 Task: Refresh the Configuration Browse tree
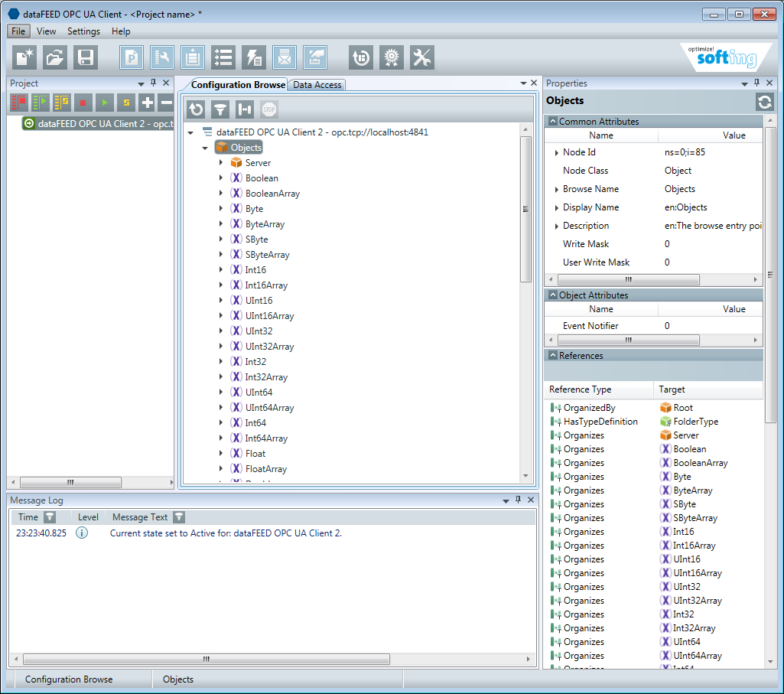196,109
